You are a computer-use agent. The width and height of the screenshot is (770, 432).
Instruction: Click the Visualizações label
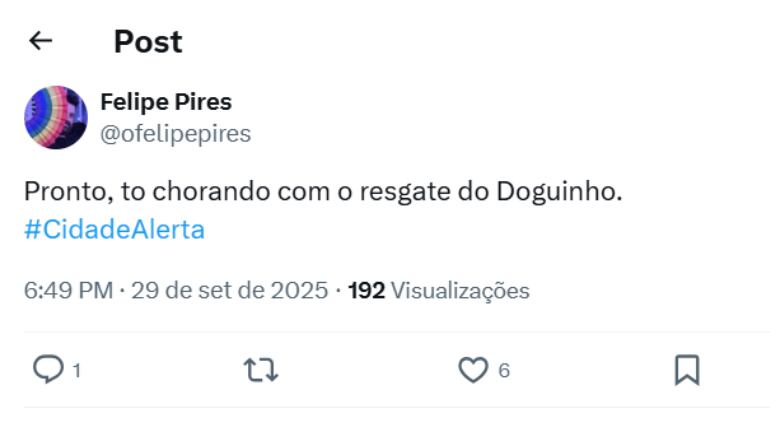(459, 291)
